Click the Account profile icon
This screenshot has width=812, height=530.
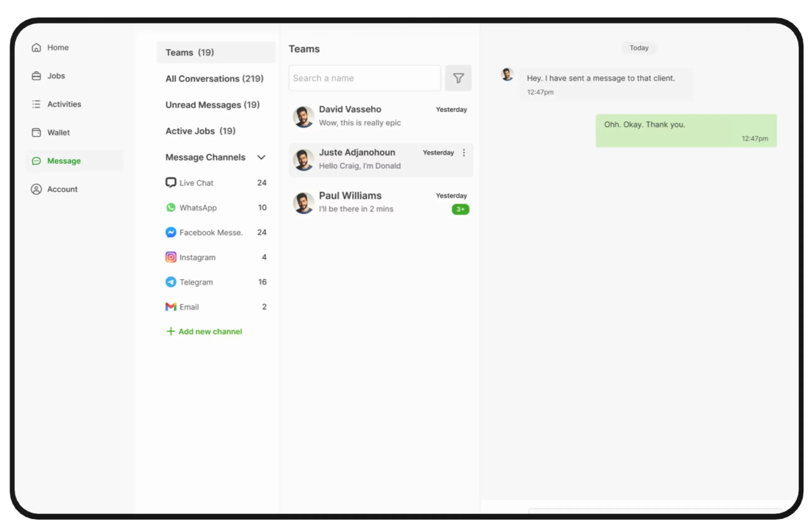pyautogui.click(x=36, y=189)
